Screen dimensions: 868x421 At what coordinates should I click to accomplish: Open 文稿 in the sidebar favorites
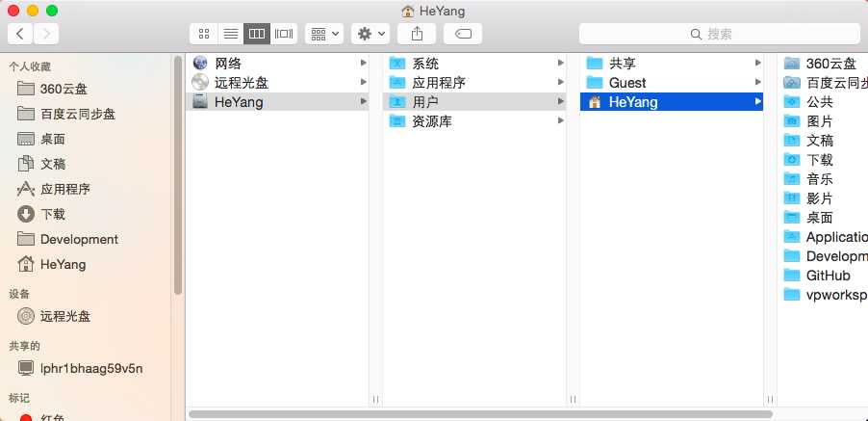pyautogui.click(x=41, y=164)
